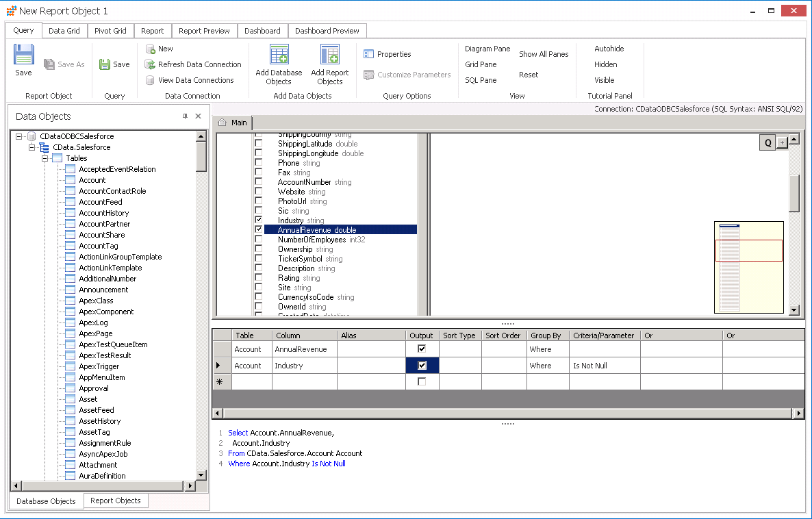Collapse the CDataODBCSalesforce tree node
The height and width of the screenshot is (519, 812).
point(19,136)
